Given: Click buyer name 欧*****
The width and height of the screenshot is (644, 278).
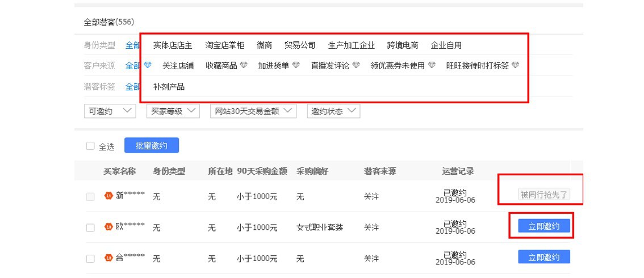Looking at the screenshot, I should tap(130, 227).
